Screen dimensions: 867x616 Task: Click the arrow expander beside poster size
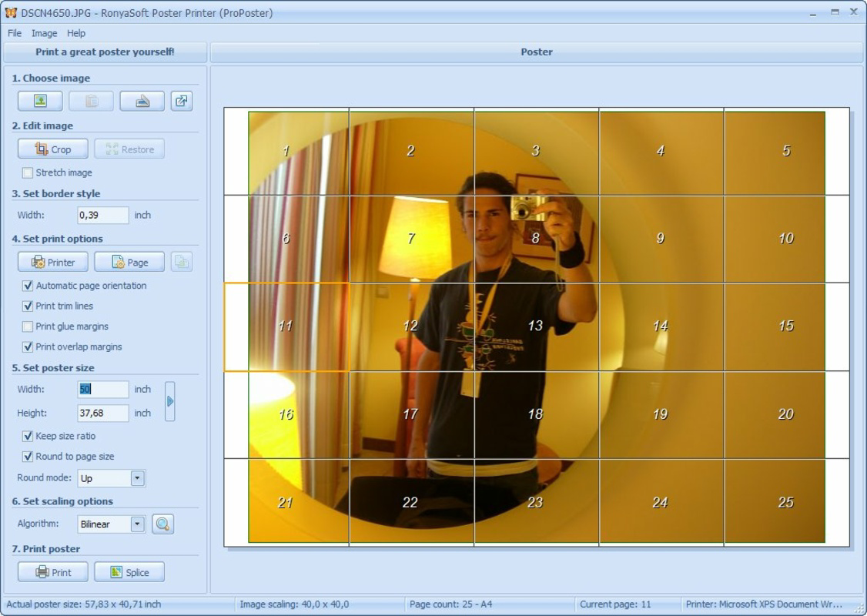(170, 401)
